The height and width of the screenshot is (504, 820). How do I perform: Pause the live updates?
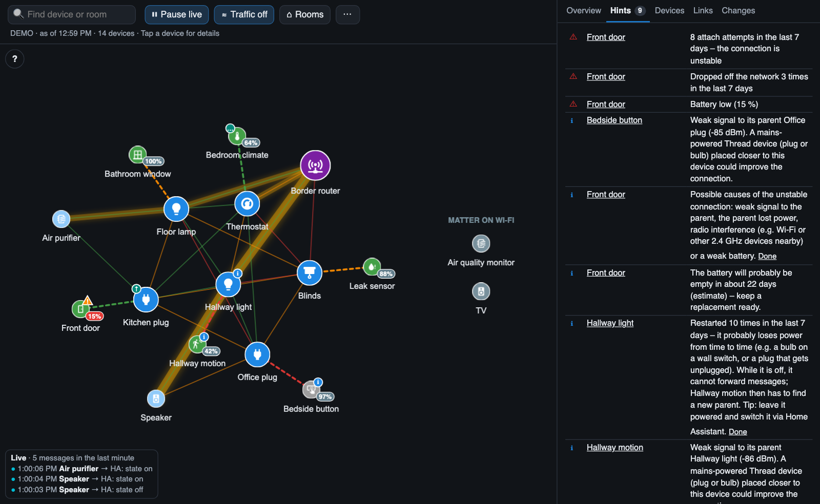pos(177,15)
